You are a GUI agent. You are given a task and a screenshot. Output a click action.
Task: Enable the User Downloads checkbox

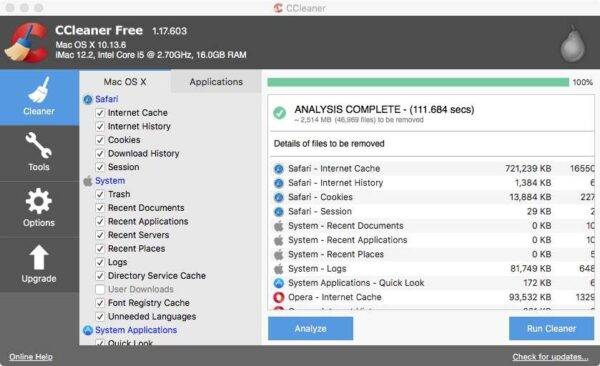point(100,289)
